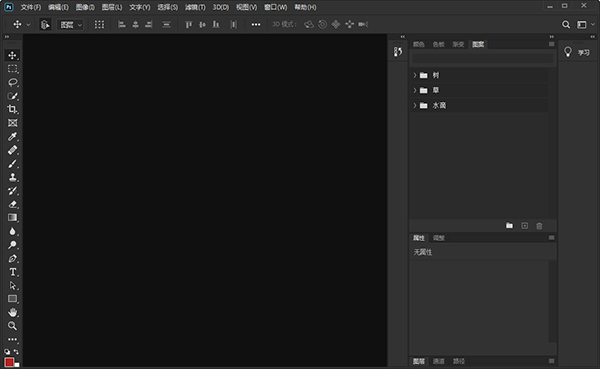Select the Path Selection tool

click(12, 286)
